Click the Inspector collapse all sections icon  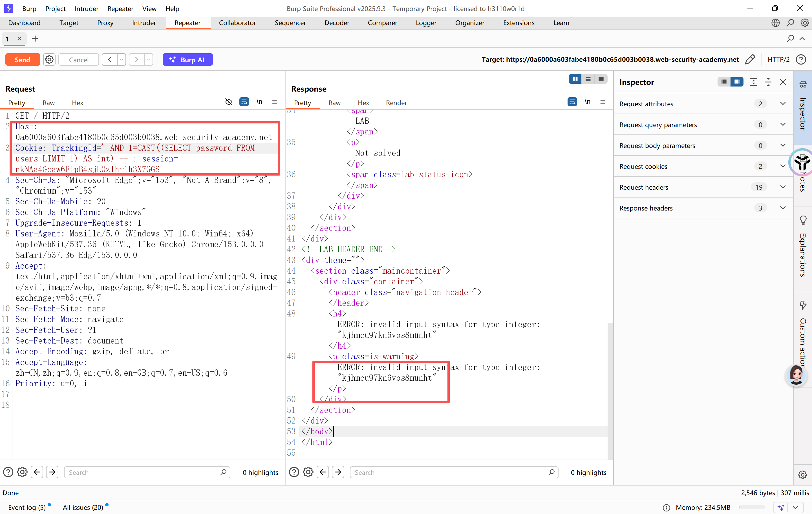(x=769, y=82)
